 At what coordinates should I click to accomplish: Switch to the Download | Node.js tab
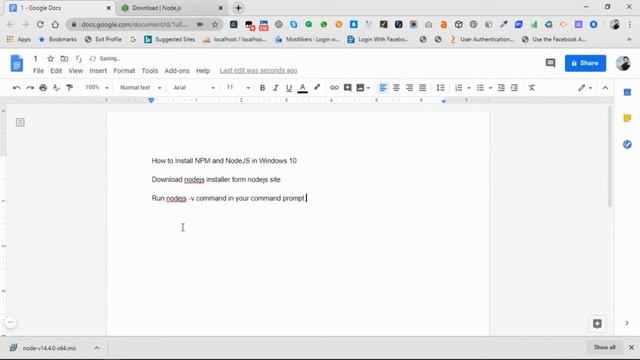[x=172, y=8]
